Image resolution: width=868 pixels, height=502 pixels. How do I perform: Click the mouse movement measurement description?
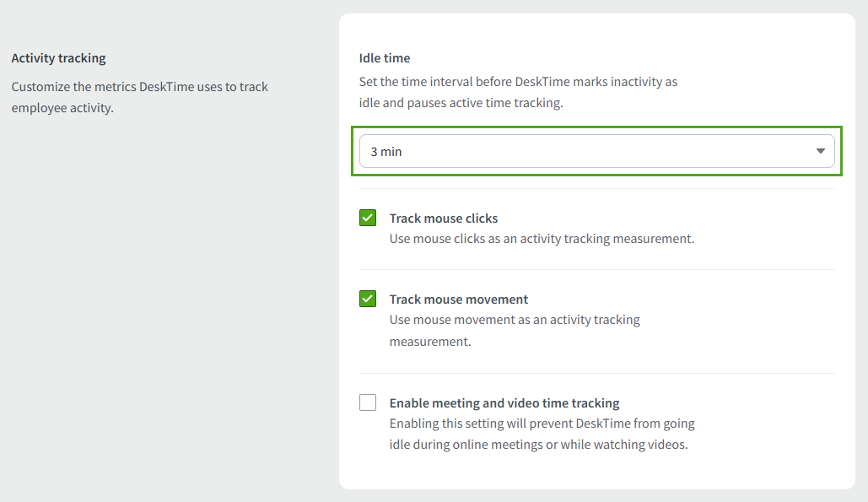tap(515, 331)
